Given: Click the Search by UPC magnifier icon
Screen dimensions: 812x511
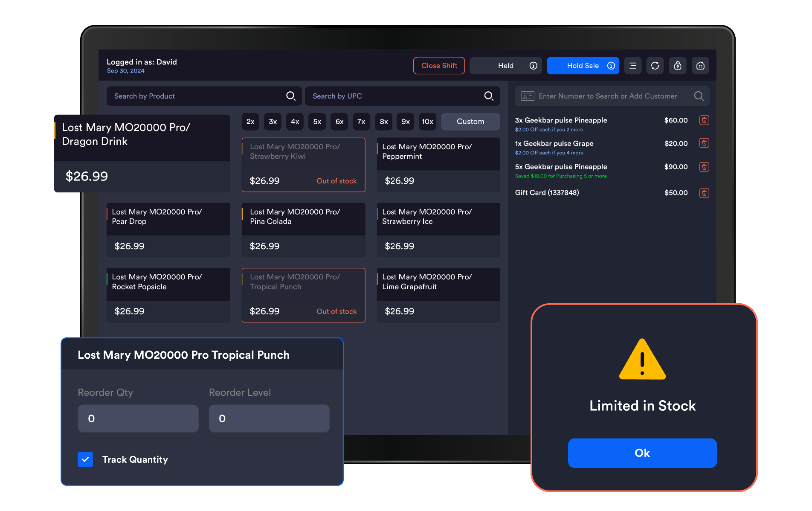Looking at the screenshot, I should pos(489,96).
